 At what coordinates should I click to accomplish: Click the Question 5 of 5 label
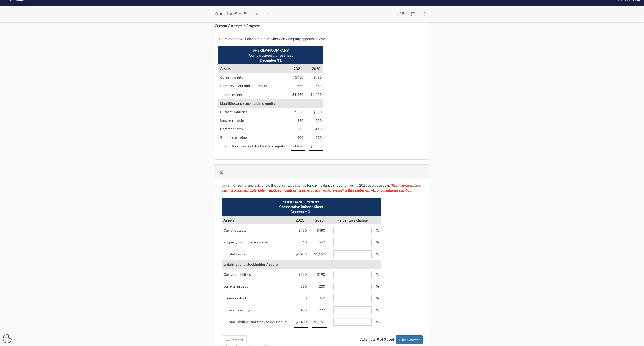click(x=230, y=14)
